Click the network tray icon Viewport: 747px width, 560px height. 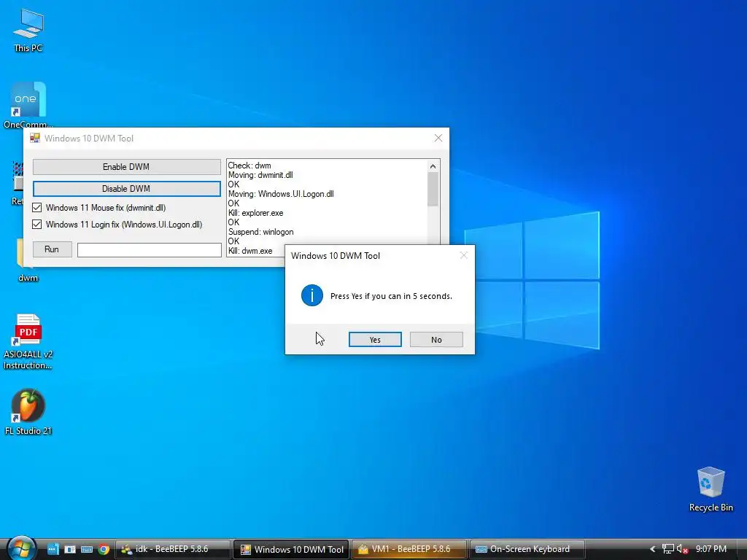[x=668, y=549]
